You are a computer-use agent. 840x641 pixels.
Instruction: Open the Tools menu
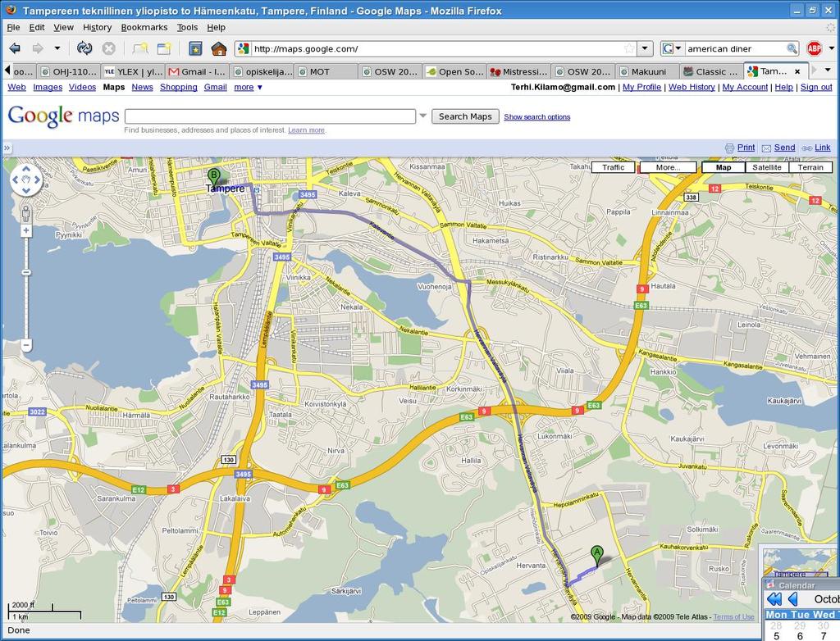point(188,27)
